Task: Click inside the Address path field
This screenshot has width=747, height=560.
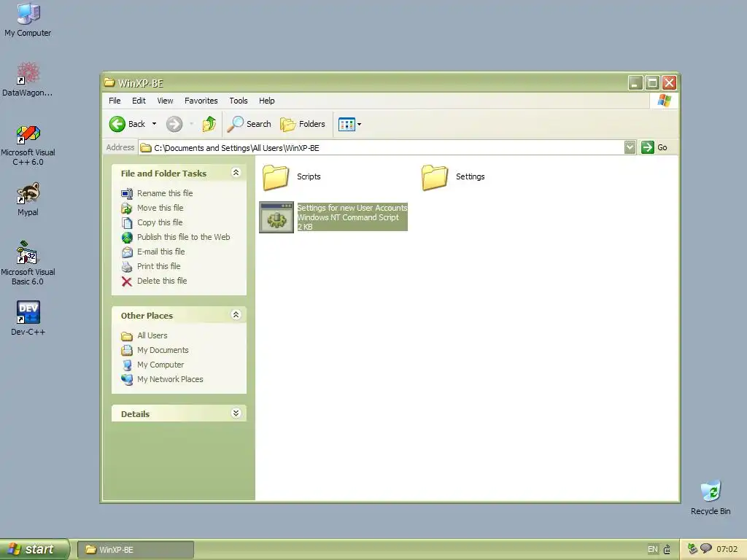Action: [381, 147]
